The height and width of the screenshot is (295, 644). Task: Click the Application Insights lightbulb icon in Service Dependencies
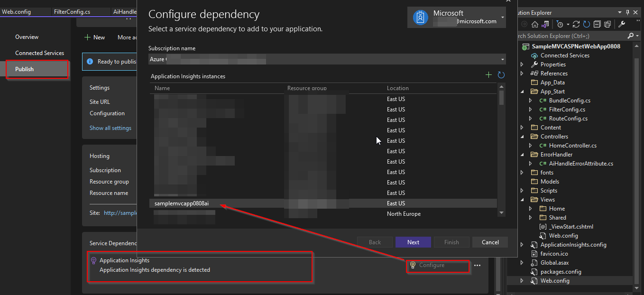click(93, 260)
